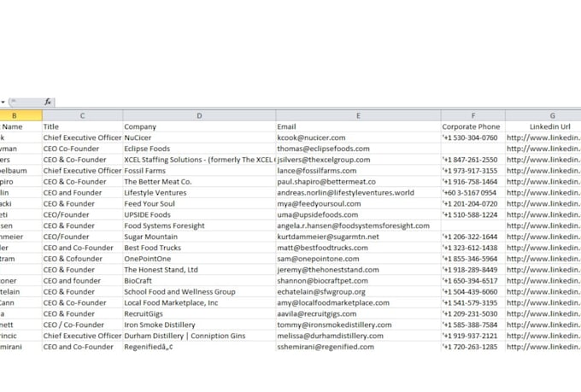Screen dimensions: 581x392
Task: Click the fx insert function icon
Action: pyautogui.click(x=48, y=102)
